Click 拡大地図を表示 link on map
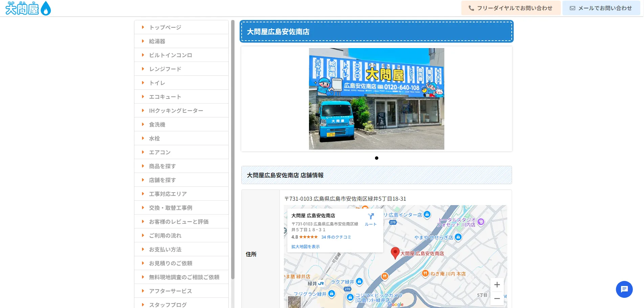Screen dimensions: 644x308 [x=305, y=247]
